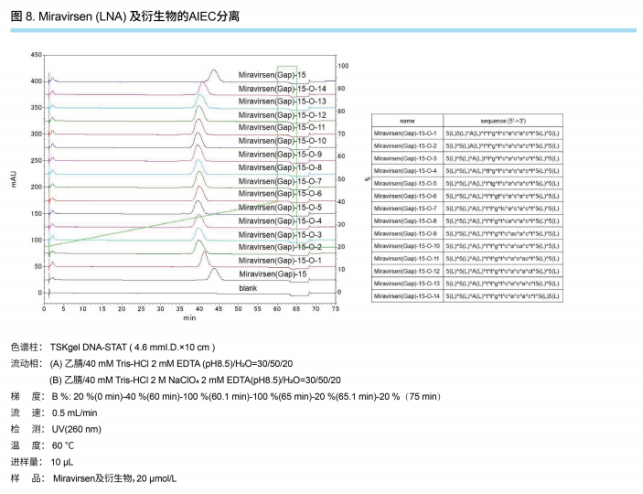Screen dimensions: 643x494
Task: Click the 'sequence (5'->3')' column header
Action: point(507,118)
